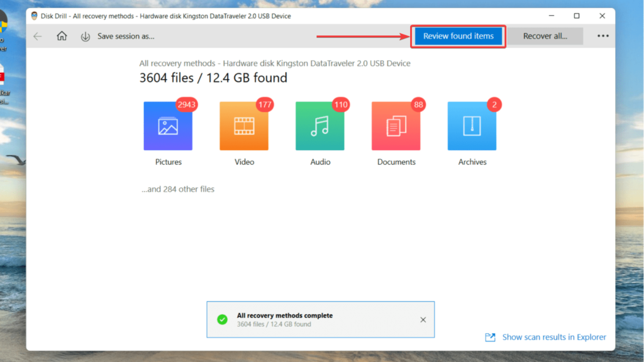Click the download icon beside Save session as

coord(85,36)
